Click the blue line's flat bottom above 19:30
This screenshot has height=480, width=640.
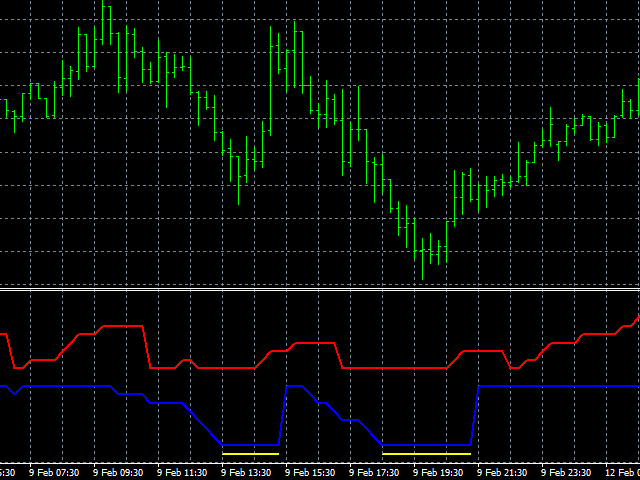tap(426, 444)
